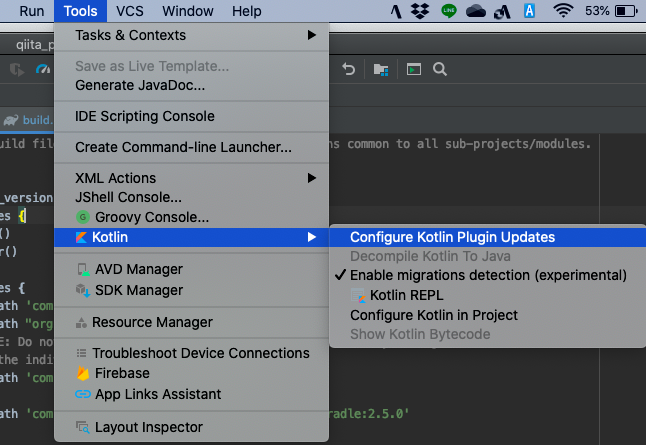Click the cloud icon in menu bar
The width and height of the screenshot is (646, 445).
coord(476,11)
